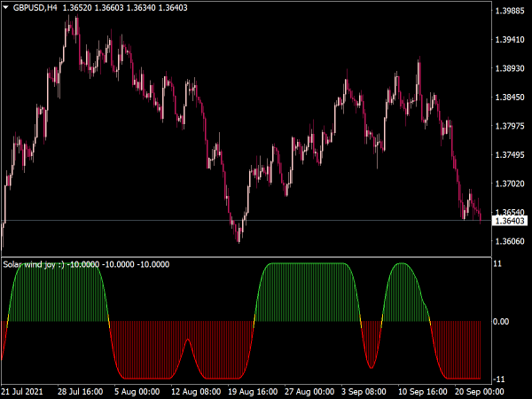This screenshot has height=399, width=532.
Task: Click the 28 Jul 16:00 time label
Action: [80, 392]
